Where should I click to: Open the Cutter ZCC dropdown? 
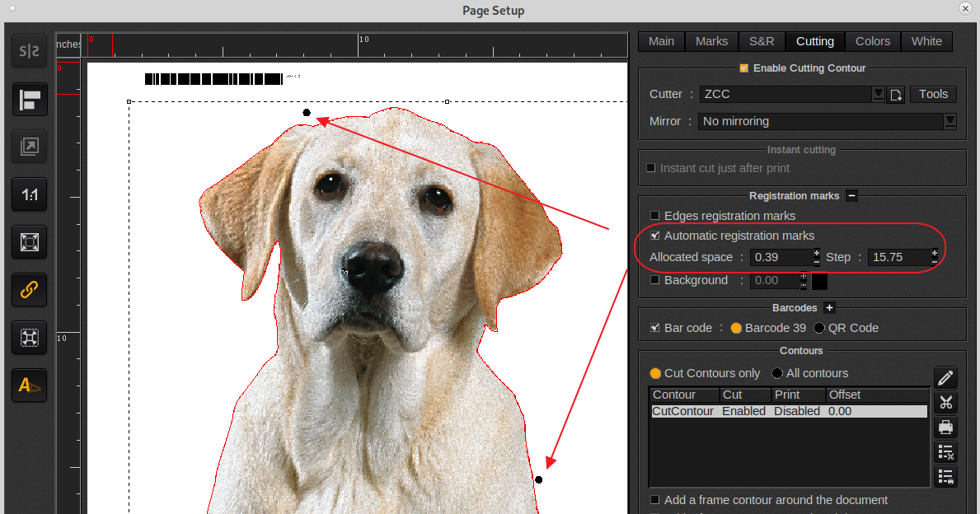pos(879,94)
